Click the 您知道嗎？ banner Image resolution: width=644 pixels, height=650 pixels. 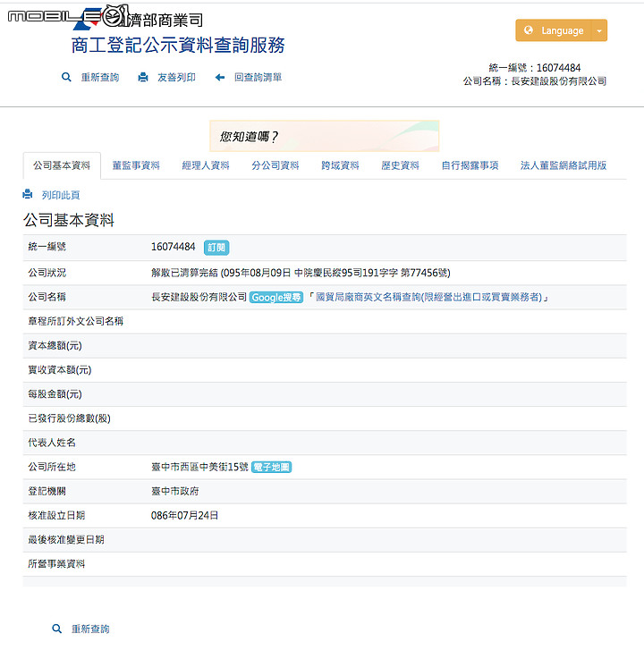coord(325,136)
